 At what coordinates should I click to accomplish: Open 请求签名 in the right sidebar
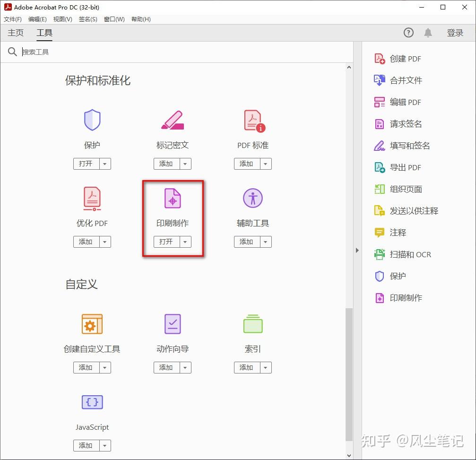click(398, 124)
